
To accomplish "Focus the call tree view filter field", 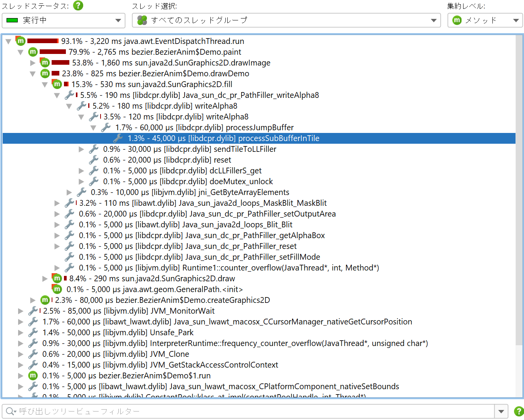I will pyautogui.click(x=248, y=411).
